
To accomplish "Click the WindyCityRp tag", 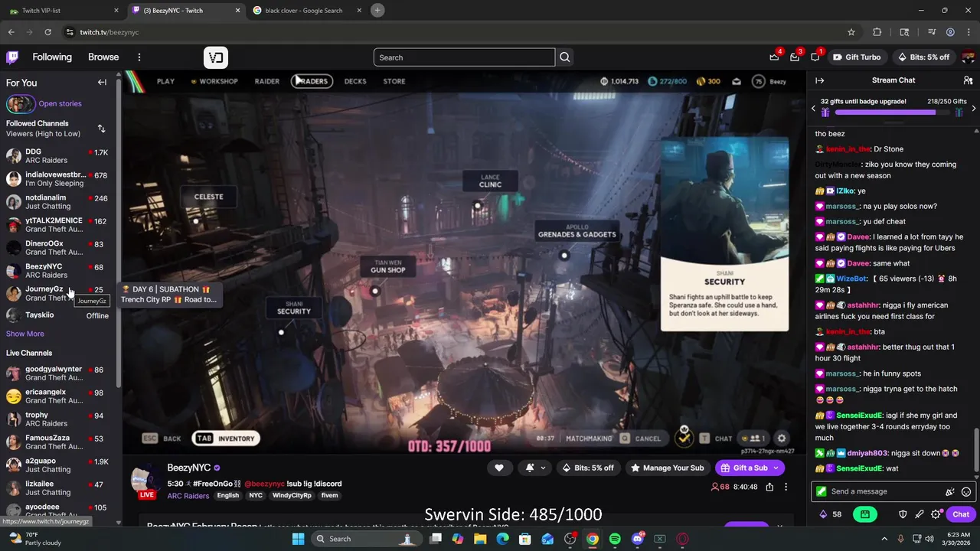I will pos(292,496).
